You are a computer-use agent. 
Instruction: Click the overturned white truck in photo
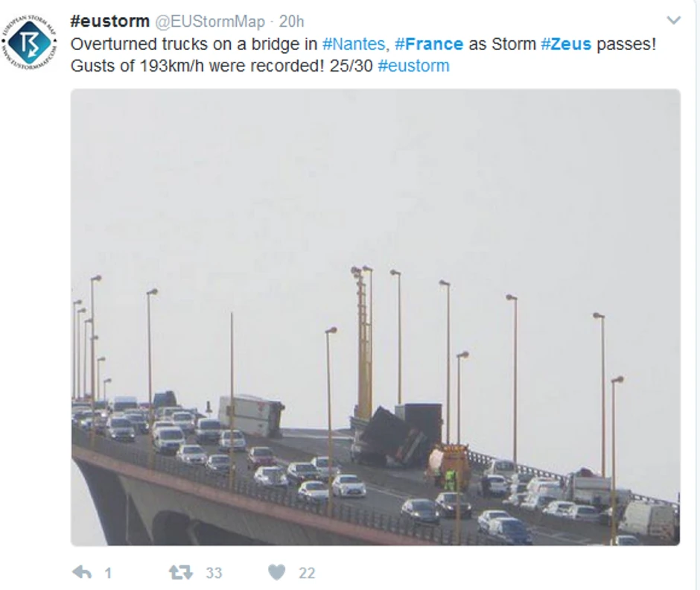point(252,416)
